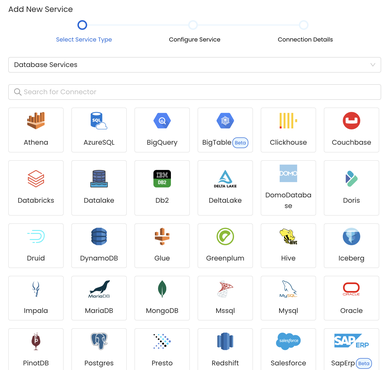Select the Postgres elephant icon

(x=99, y=341)
